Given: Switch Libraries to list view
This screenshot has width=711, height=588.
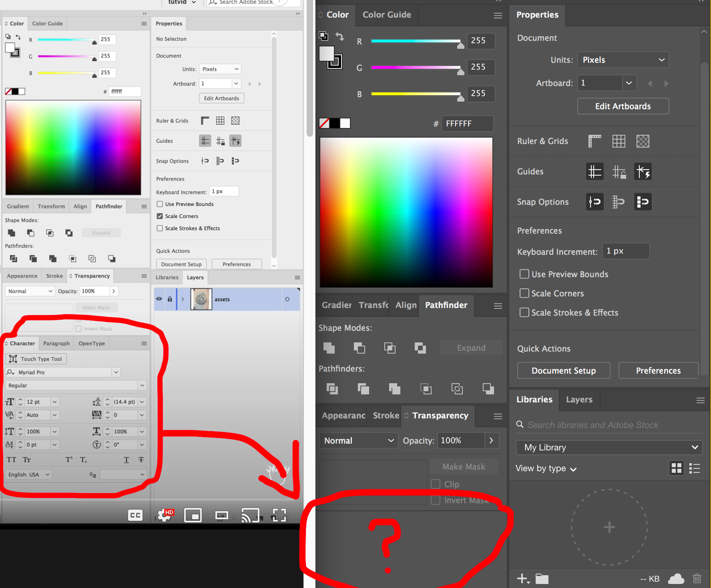Looking at the screenshot, I should click(x=695, y=468).
